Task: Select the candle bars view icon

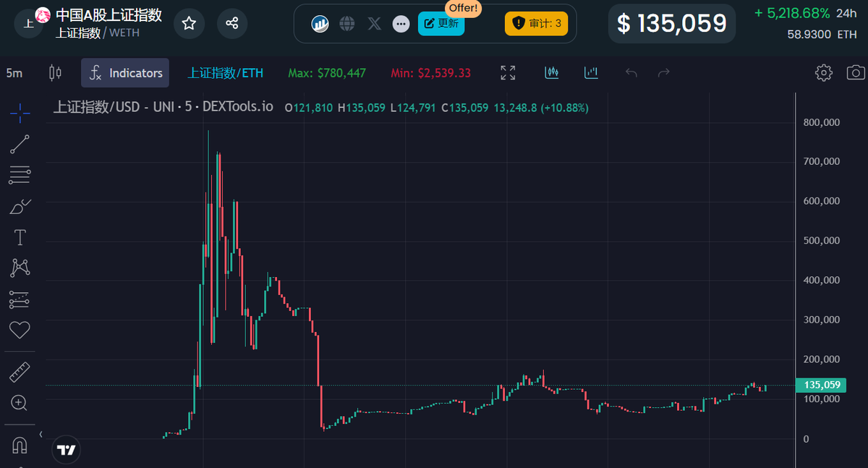Action: [552, 72]
